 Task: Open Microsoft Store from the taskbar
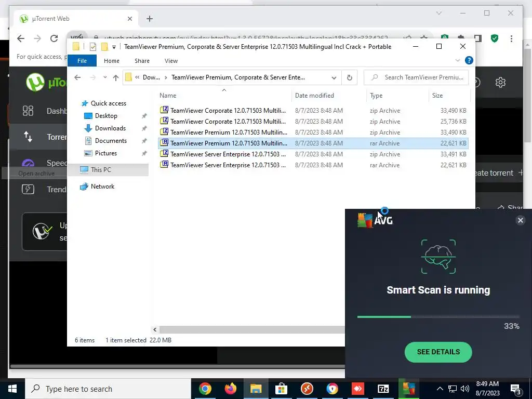click(x=281, y=389)
